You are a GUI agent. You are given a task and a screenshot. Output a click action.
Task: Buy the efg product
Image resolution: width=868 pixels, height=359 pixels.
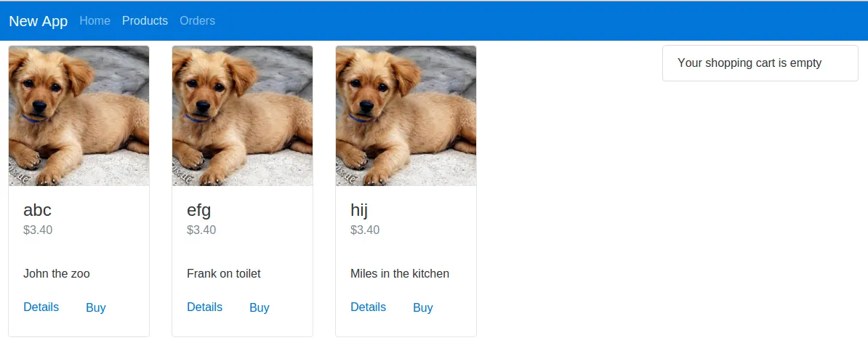(260, 307)
